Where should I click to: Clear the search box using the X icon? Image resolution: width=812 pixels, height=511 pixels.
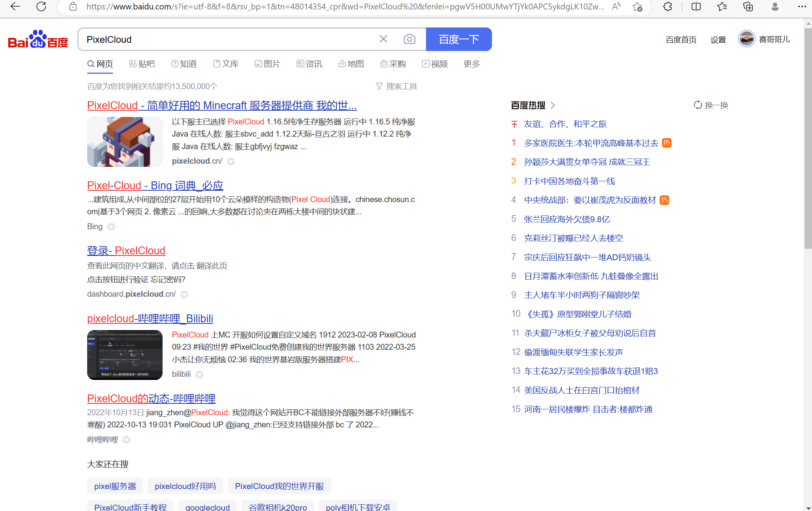click(x=383, y=38)
